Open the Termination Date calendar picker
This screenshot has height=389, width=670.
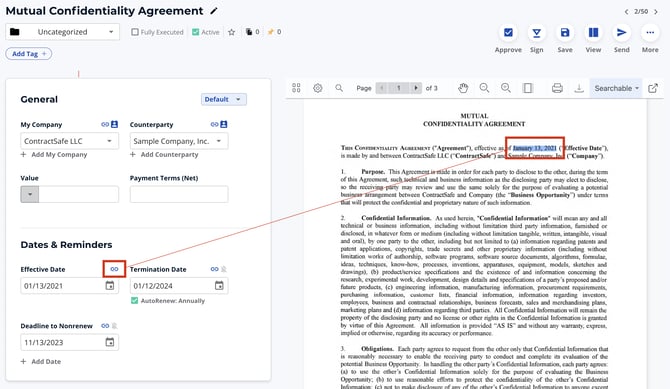point(219,286)
